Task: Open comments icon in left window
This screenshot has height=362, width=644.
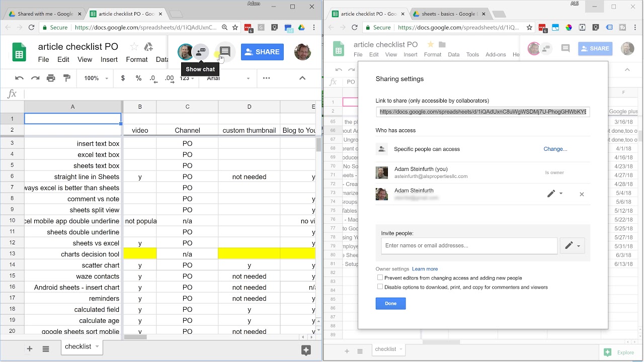Action: [225, 51]
